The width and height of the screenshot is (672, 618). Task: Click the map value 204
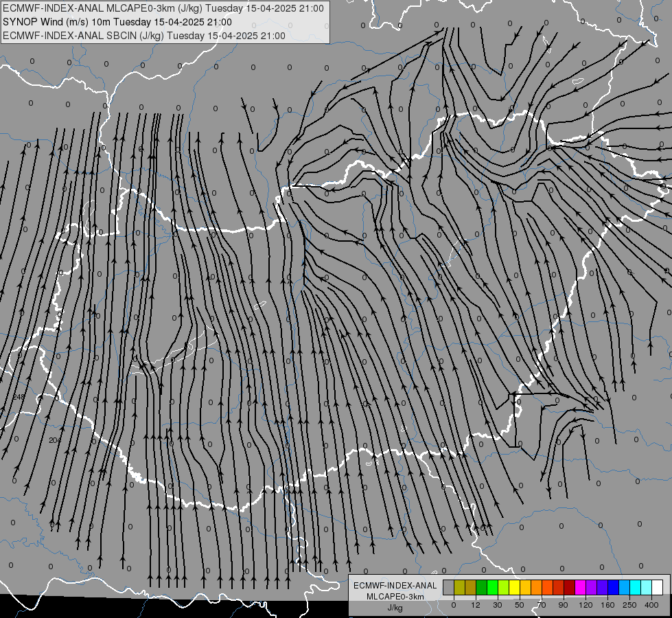(x=55, y=440)
